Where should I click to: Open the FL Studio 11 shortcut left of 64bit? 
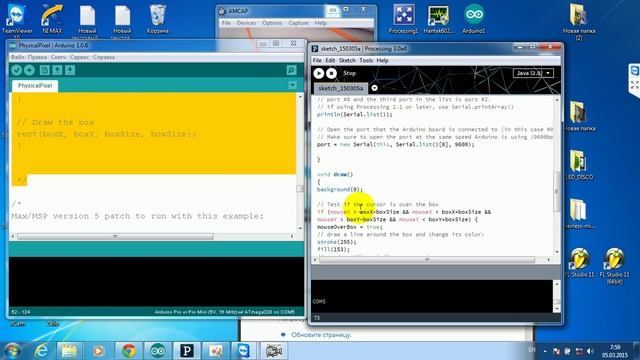point(580,263)
